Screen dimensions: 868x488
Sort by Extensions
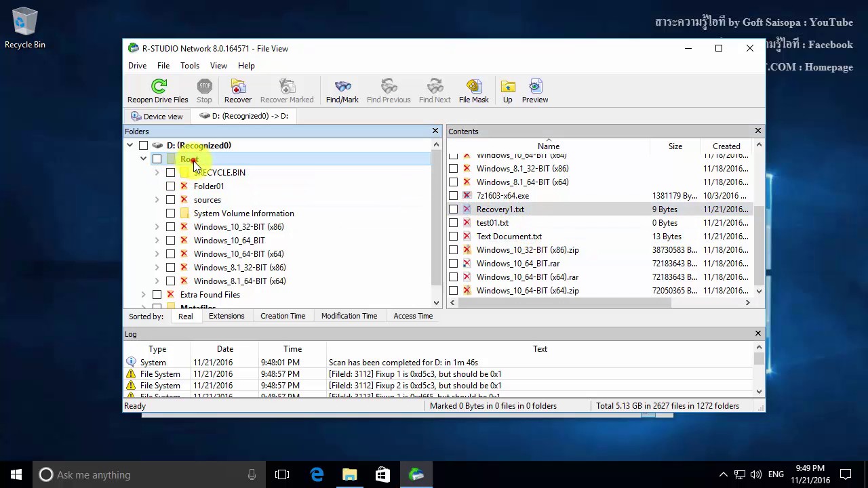[x=226, y=316]
